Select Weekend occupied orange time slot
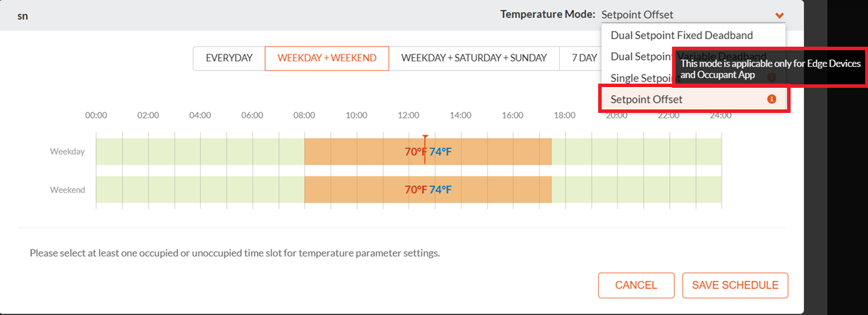Screen dimensions: 868x315 (x=428, y=190)
